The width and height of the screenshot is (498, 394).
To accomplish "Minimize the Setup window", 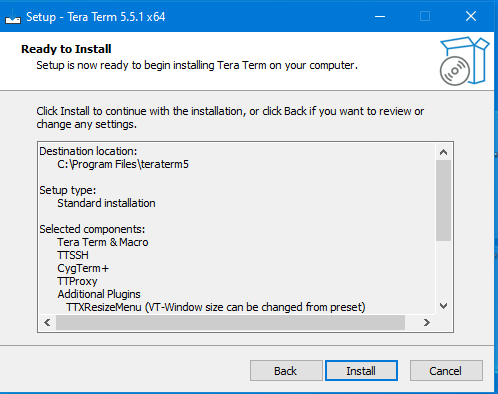I will point(380,16).
